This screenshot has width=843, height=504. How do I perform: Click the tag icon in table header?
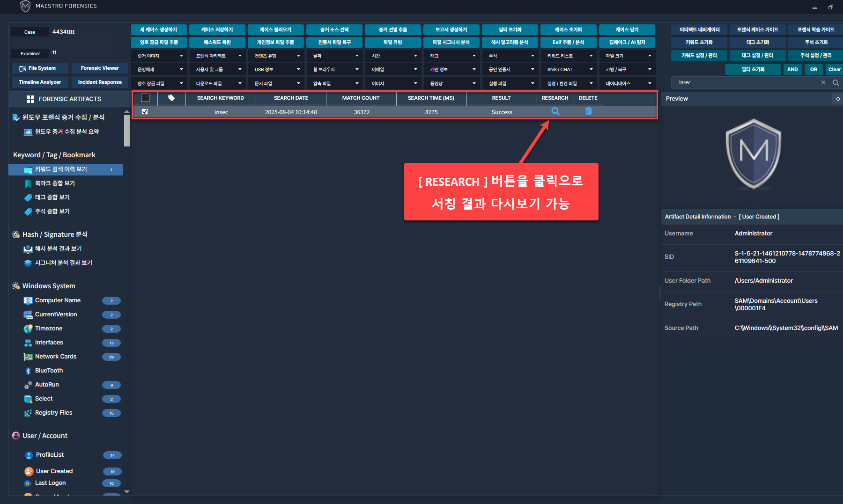pyautogui.click(x=171, y=98)
